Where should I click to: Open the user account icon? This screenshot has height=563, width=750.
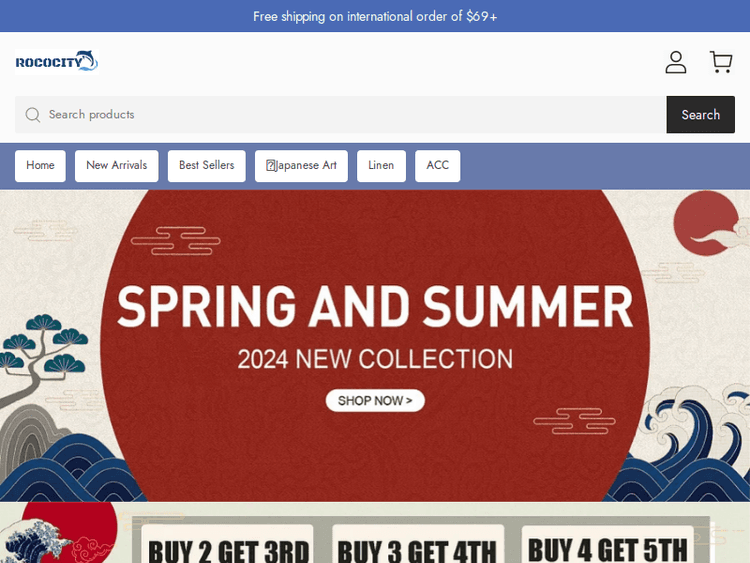(x=675, y=62)
